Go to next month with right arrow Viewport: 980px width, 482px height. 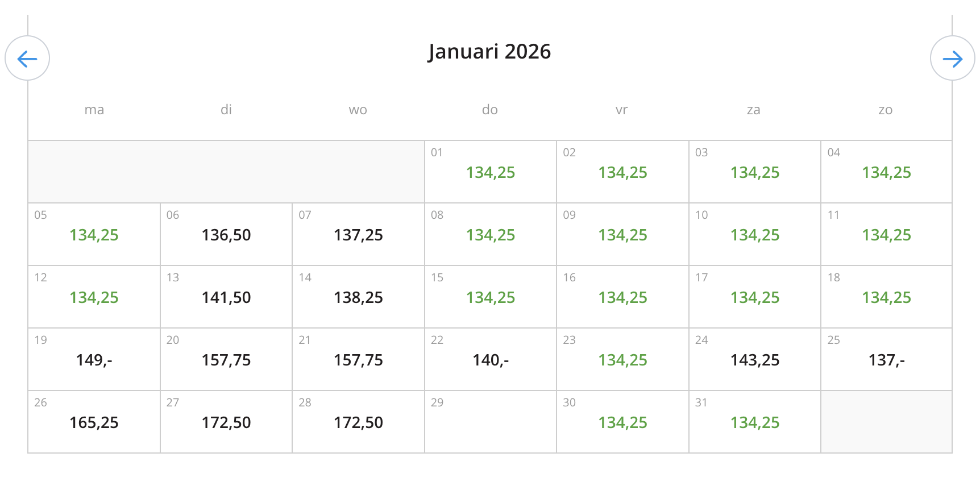[952, 59]
